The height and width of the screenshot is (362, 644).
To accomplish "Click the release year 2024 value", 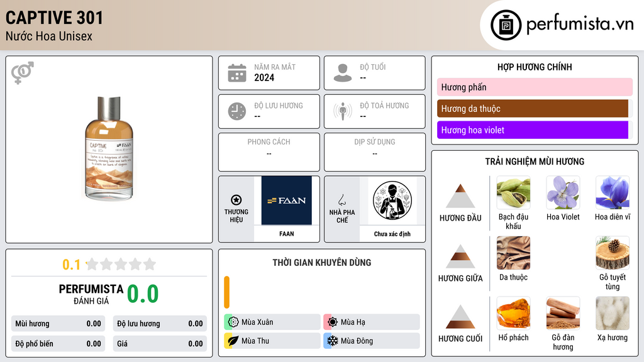I will pyautogui.click(x=264, y=77).
